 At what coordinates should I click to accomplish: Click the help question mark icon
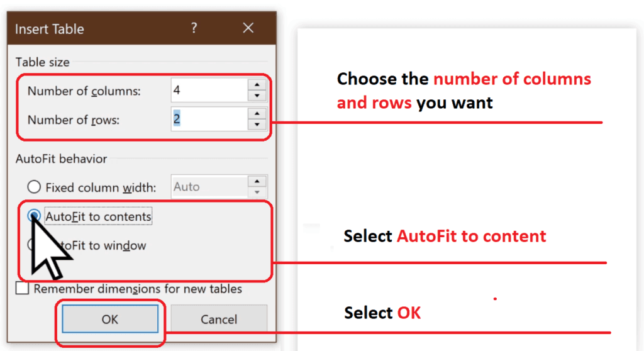[x=194, y=28]
